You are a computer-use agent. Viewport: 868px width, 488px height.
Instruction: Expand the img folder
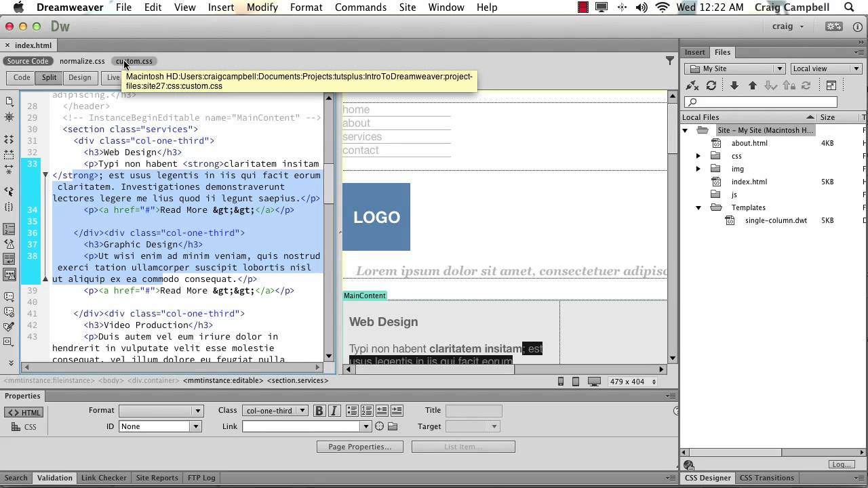click(x=698, y=169)
